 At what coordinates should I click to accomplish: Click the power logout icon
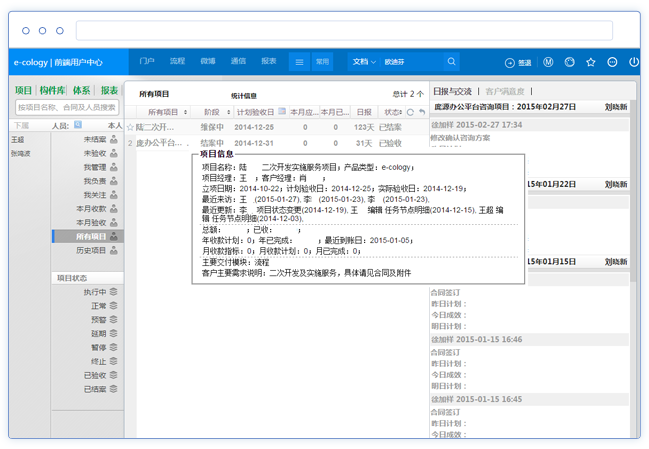(634, 62)
